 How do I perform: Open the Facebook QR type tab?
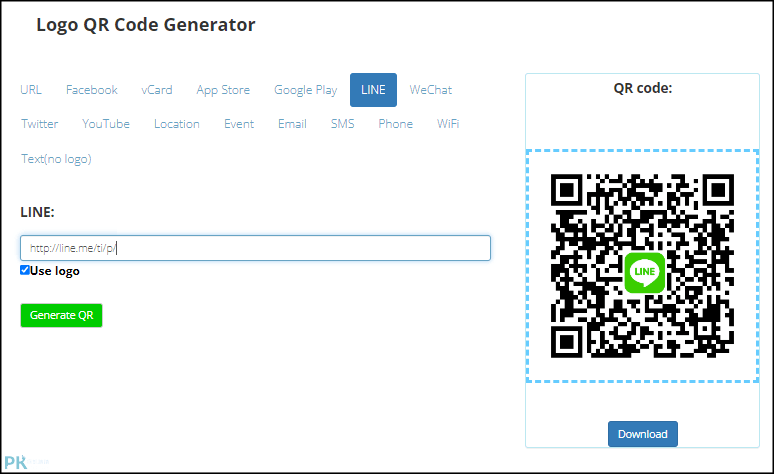tap(92, 90)
